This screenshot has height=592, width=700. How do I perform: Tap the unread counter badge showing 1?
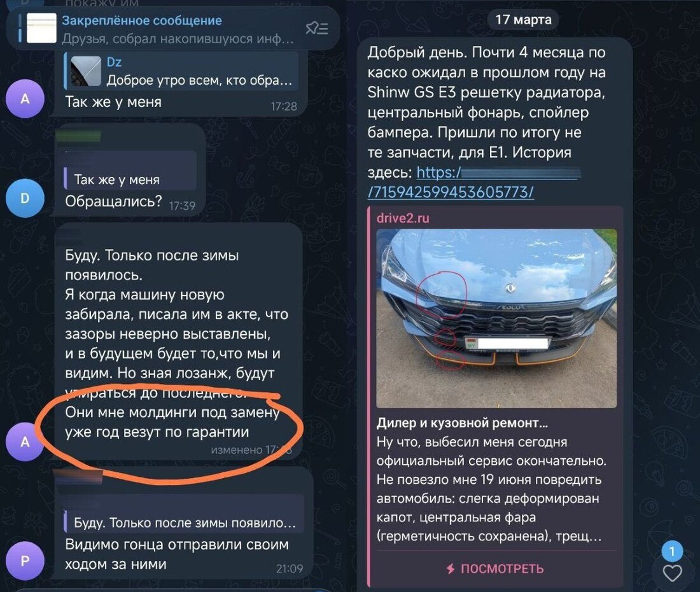672,551
